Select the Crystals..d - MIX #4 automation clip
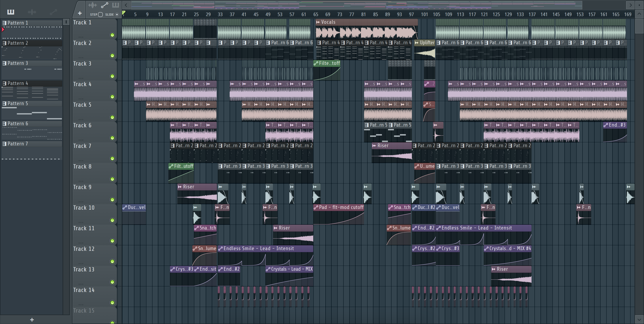 (x=508, y=255)
